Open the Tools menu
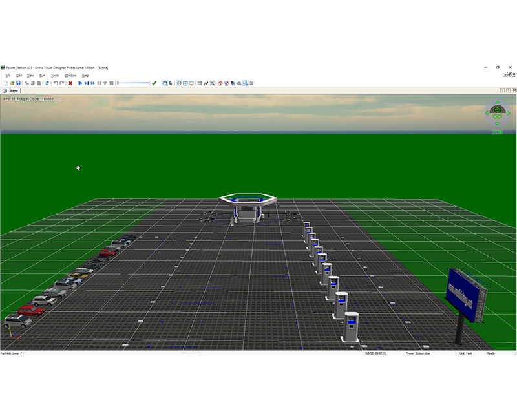Image resolution: width=517 pixels, height=420 pixels. pyautogui.click(x=55, y=76)
